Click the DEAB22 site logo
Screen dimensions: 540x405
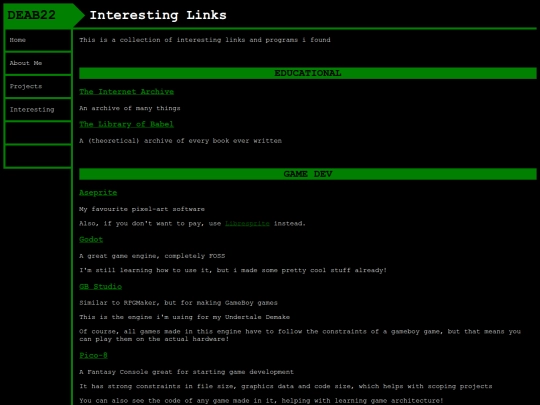(x=31, y=15)
